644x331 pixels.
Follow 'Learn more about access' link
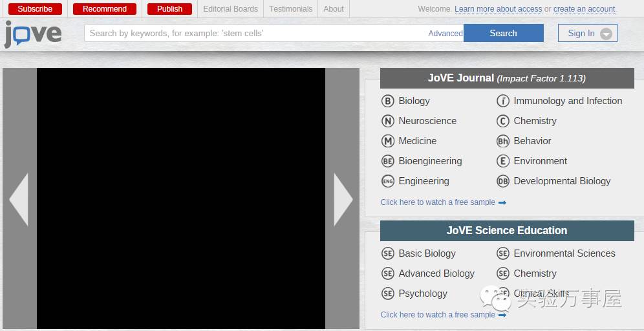[499, 9]
